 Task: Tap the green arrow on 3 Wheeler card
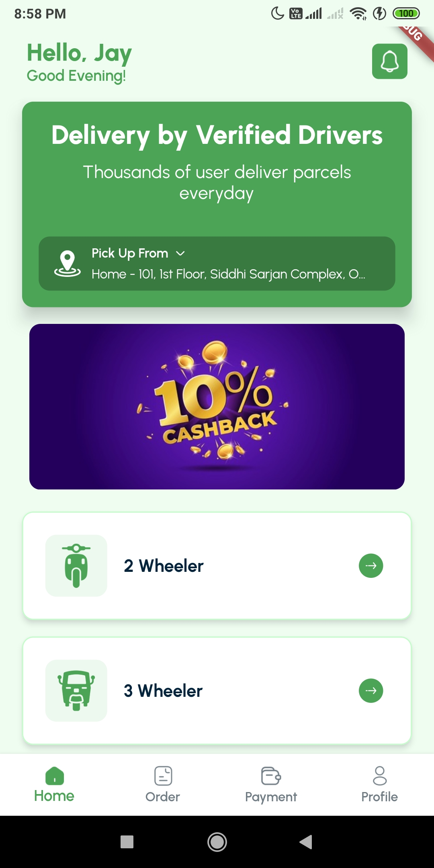pyautogui.click(x=371, y=690)
